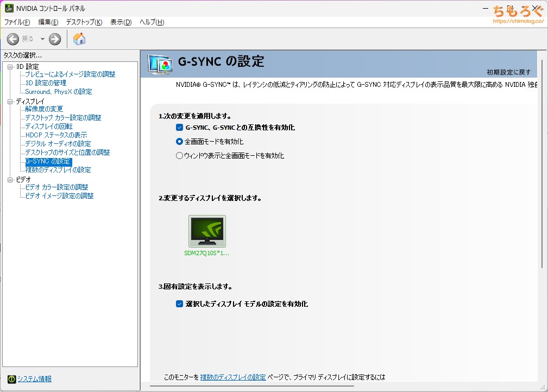Click the NVIDIA logo icon in title bar
The width and height of the screenshot is (548, 392).
click(9, 8)
